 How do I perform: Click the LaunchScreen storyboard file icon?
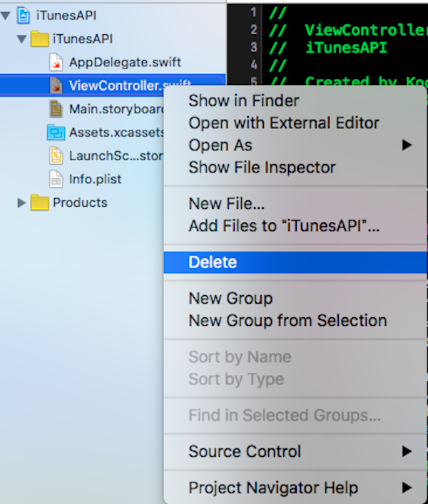click(56, 156)
